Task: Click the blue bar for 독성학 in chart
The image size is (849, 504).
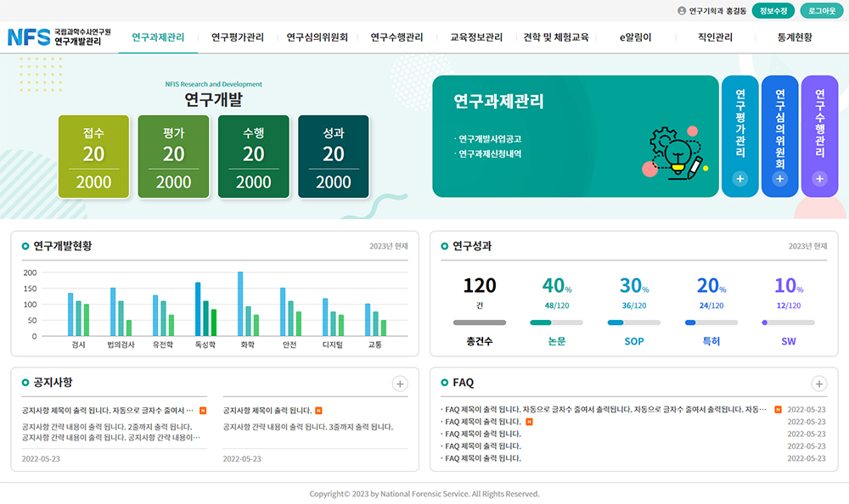Action: tap(198, 309)
